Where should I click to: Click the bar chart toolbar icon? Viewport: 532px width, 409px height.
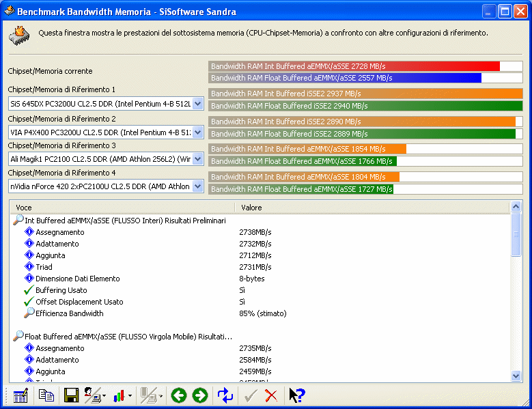tap(119, 396)
